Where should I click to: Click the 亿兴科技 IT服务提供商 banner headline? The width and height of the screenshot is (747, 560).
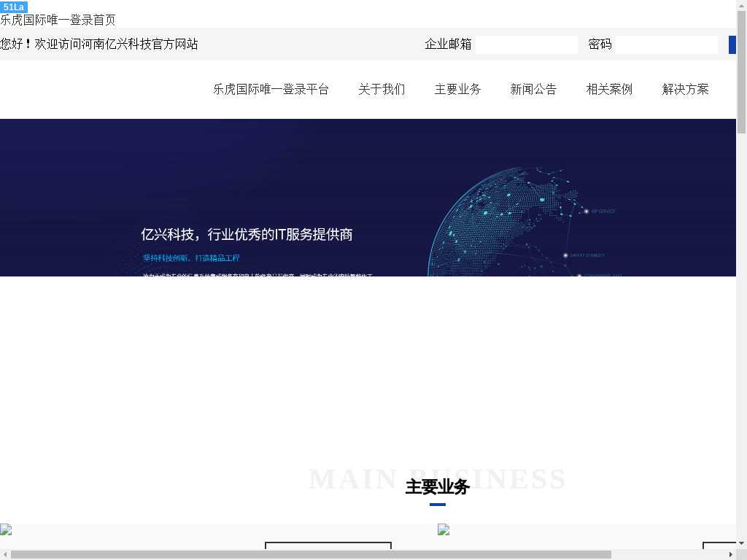tap(247, 234)
